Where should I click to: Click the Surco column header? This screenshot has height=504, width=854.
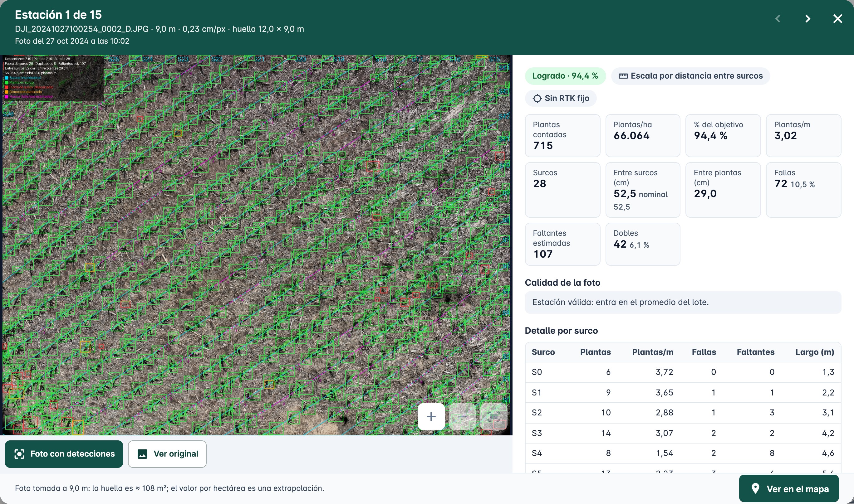543,352
